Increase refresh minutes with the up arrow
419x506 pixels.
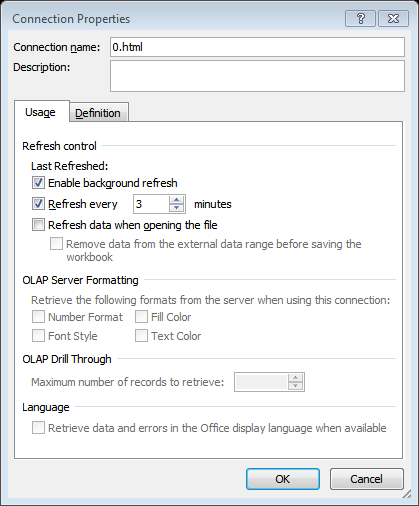(176, 200)
